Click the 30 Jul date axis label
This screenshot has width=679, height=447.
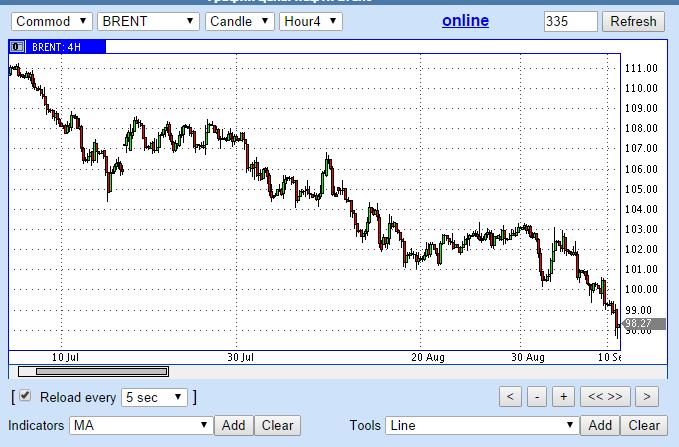pyautogui.click(x=240, y=357)
